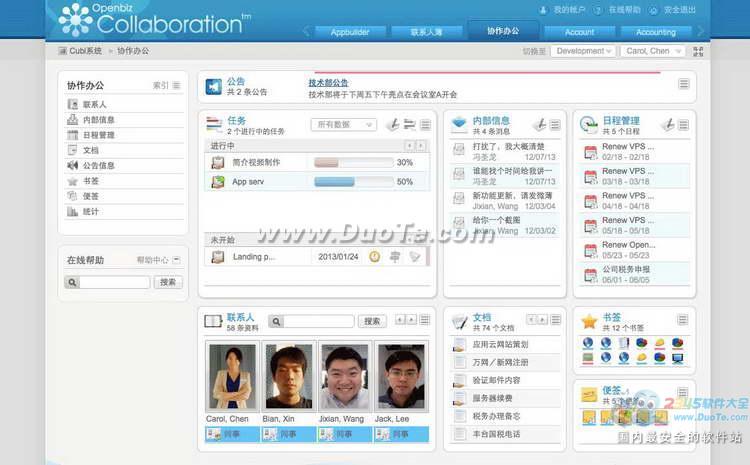750x465 pixels.
Task: Click the task list view icon
Action: (x=409, y=124)
